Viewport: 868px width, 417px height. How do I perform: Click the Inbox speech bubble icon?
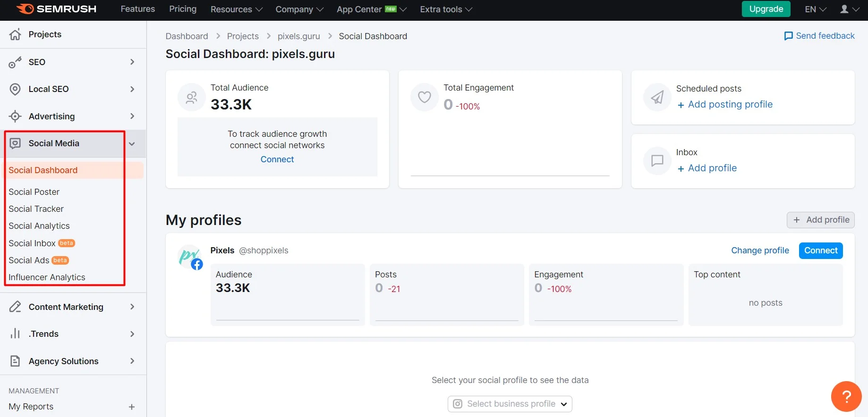coord(657,161)
